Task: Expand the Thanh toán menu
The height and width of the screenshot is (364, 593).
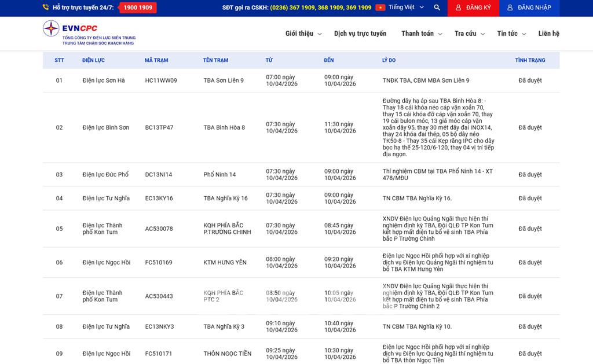Action: click(422, 34)
